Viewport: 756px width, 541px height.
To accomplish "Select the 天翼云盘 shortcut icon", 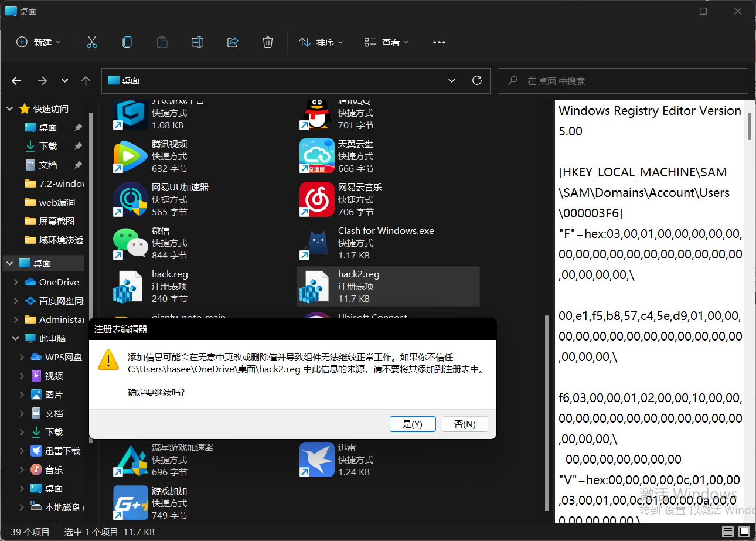I will click(316, 156).
